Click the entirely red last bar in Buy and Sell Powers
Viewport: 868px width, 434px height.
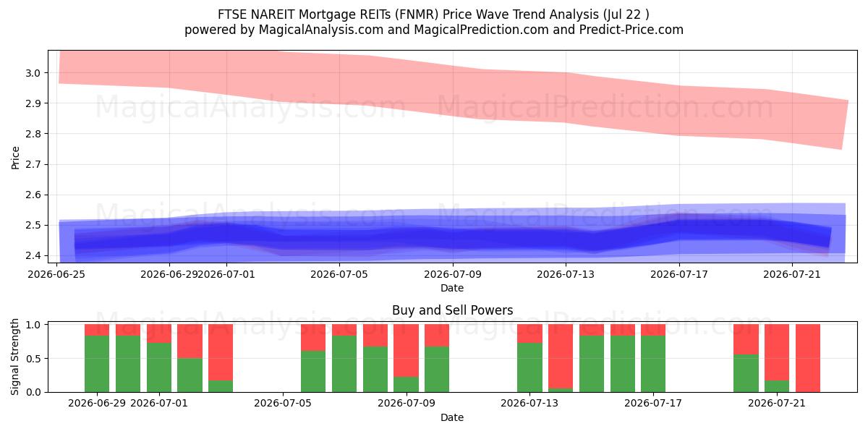808,358
